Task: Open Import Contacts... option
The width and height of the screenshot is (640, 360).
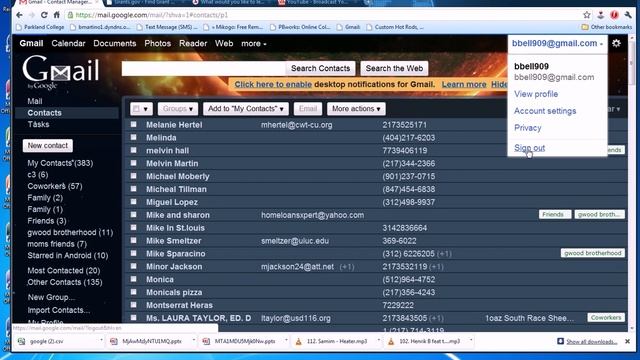Action: click(x=58, y=310)
